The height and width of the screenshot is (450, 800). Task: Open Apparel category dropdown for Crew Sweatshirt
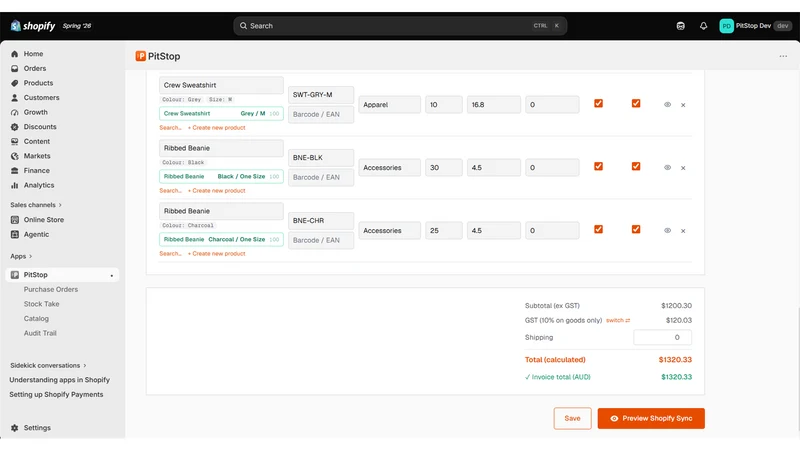pos(389,105)
